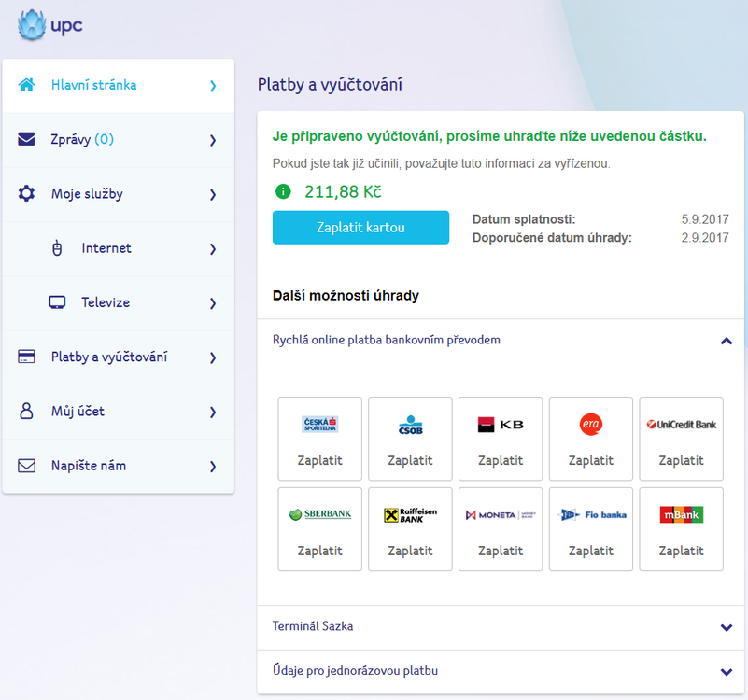
Task: Select the Fio banka logo
Action: pos(590,514)
